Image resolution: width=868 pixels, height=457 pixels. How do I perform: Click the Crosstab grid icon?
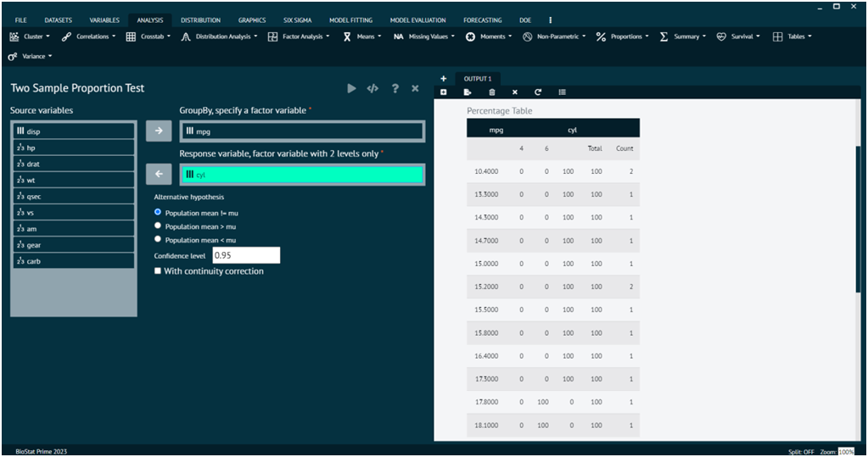[131, 36]
